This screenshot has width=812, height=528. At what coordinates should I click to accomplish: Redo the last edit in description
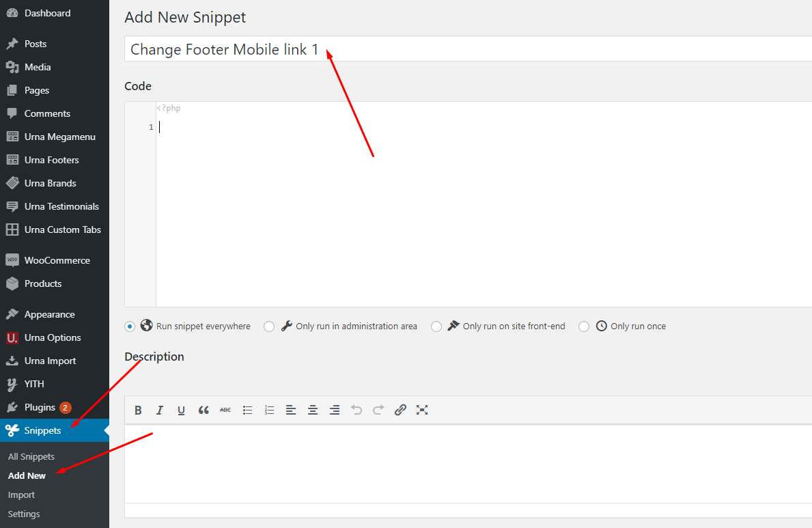pos(378,411)
